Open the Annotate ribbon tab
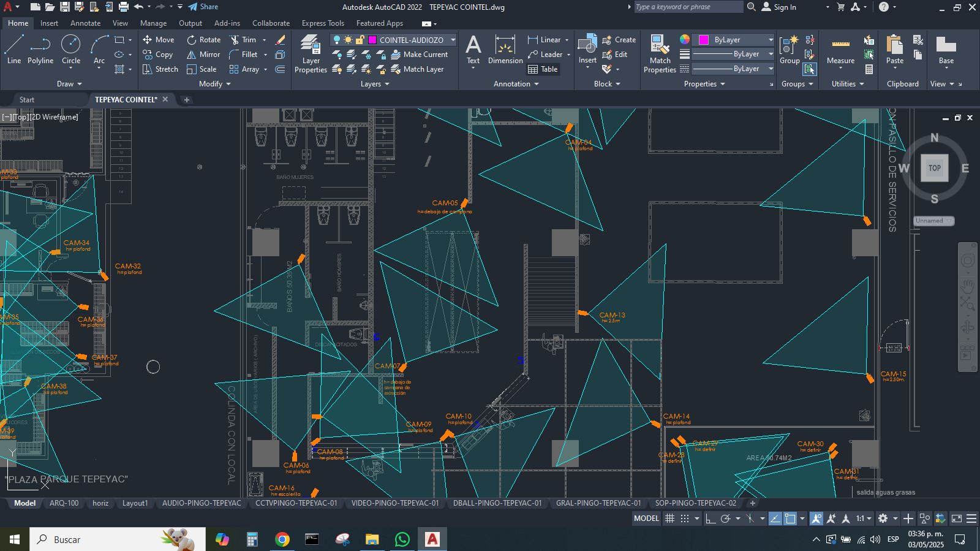Image resolution: width=980 pixels, height=551 pixels. click(85, 23)
